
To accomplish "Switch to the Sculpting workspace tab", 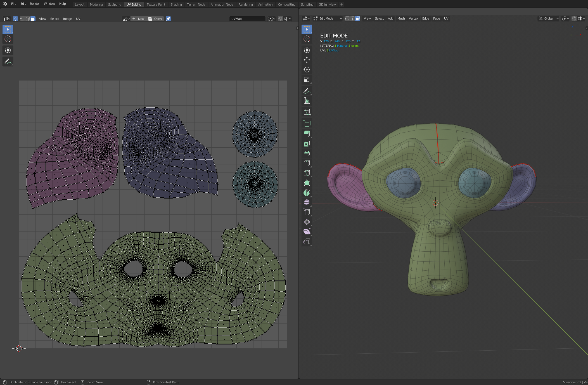I will (x=115, y=4).
